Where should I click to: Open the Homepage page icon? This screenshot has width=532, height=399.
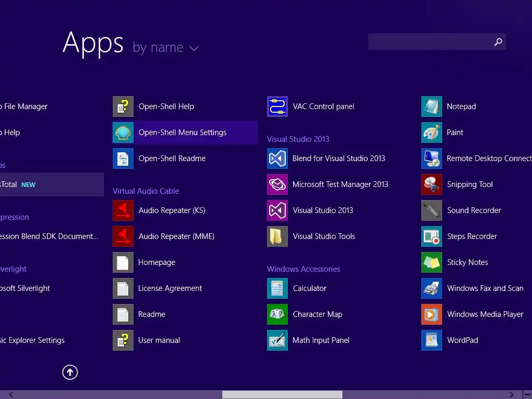123,262
